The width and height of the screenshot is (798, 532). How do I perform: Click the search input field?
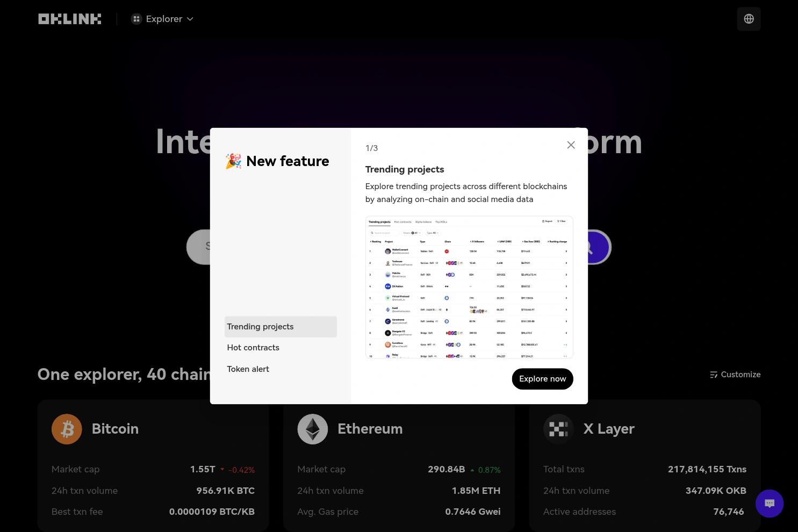[x=199, y=247]
